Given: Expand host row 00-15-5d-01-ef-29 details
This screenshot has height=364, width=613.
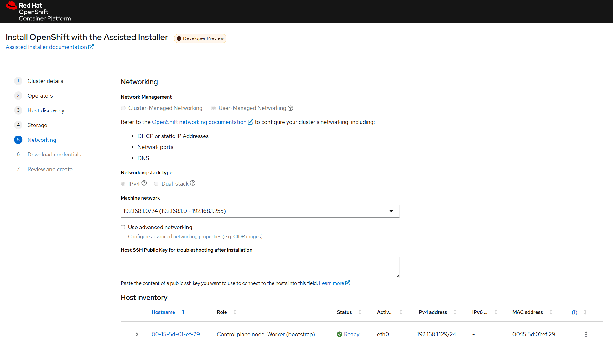Looking at the screenshot, I should tap(137, 334).
